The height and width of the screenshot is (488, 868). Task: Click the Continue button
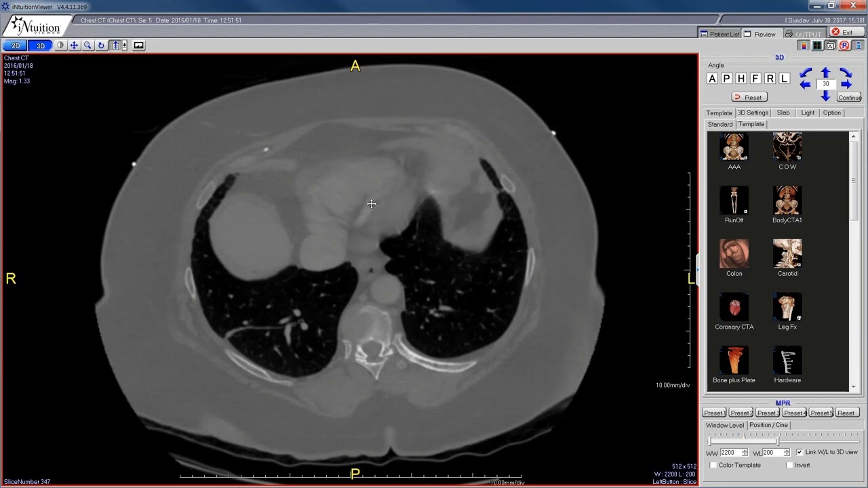tap(849, 98)
